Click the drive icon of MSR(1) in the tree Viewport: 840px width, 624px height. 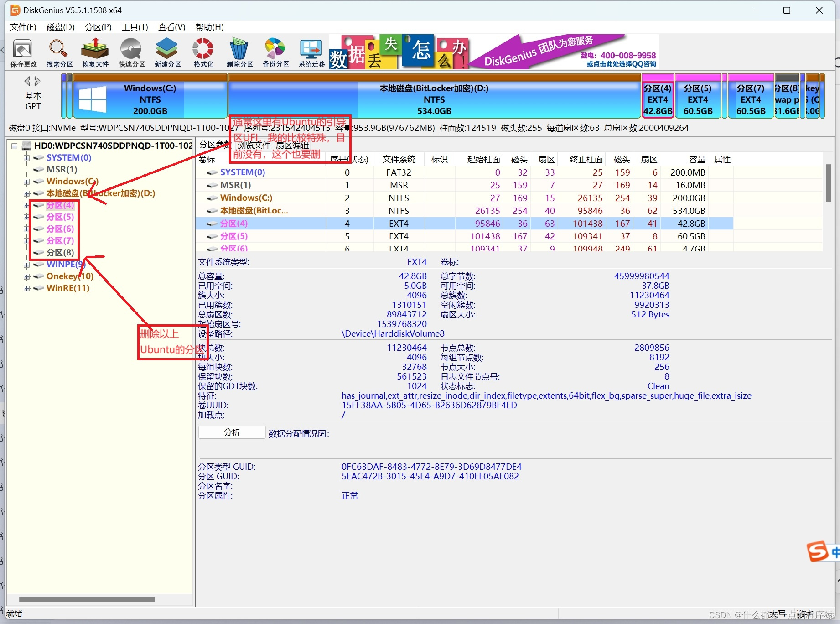(x=39, y=170)
